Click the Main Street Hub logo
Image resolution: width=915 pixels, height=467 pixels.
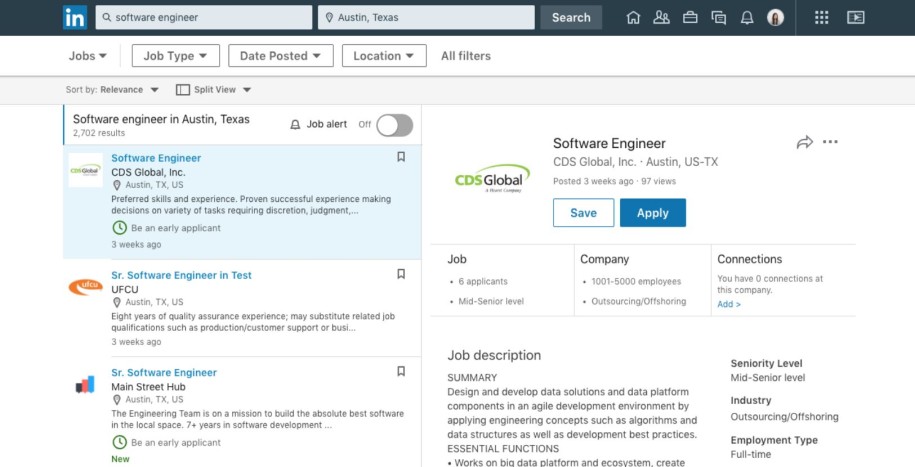[85, 384]
